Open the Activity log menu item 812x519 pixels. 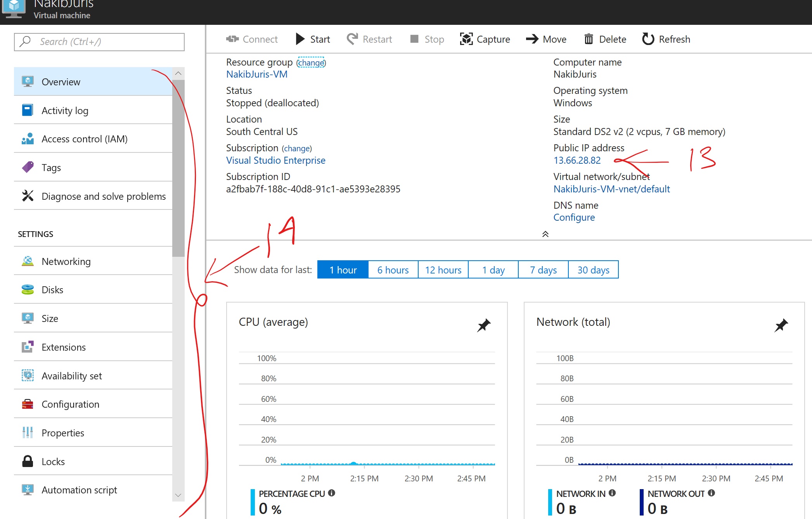(65, 111)
